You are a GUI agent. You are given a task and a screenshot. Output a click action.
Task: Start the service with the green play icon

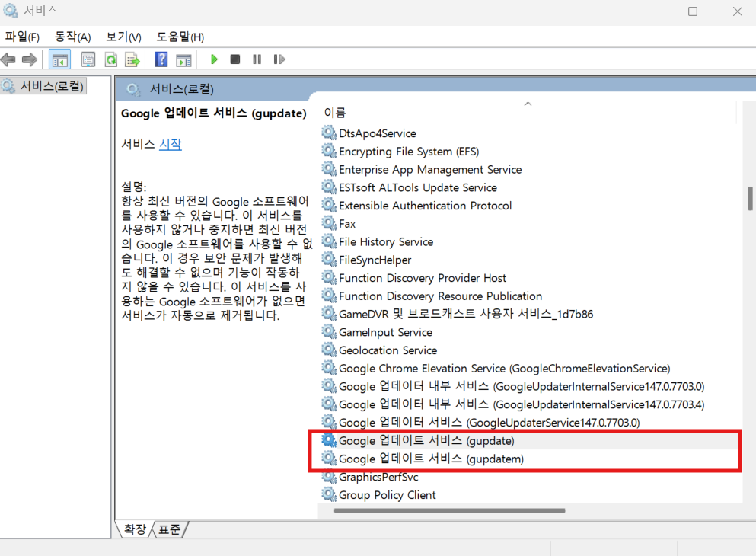[214, 59]
